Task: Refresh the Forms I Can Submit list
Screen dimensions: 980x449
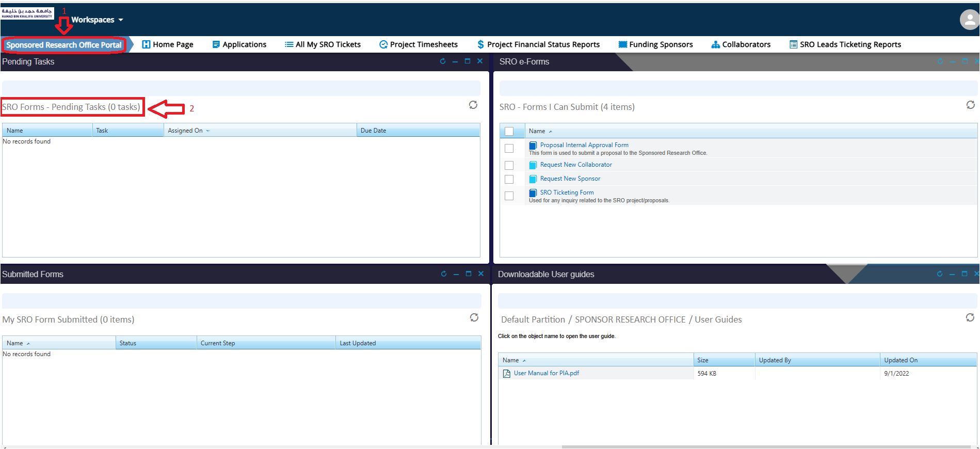Action: (x=970, y=105)
